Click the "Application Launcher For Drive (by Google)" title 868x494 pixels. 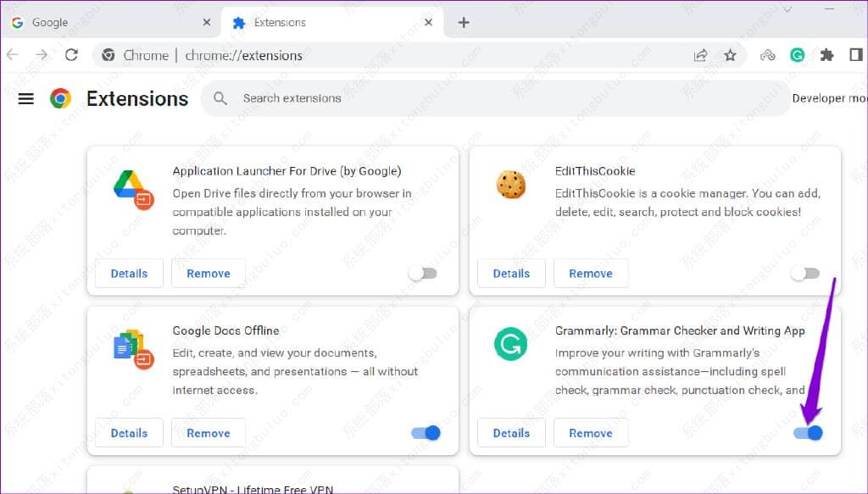[287, 171]
